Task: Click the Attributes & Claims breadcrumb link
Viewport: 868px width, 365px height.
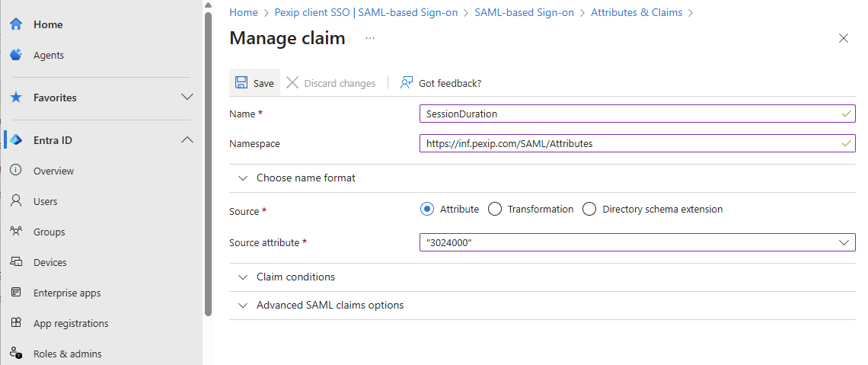Action: click(636, 12)
